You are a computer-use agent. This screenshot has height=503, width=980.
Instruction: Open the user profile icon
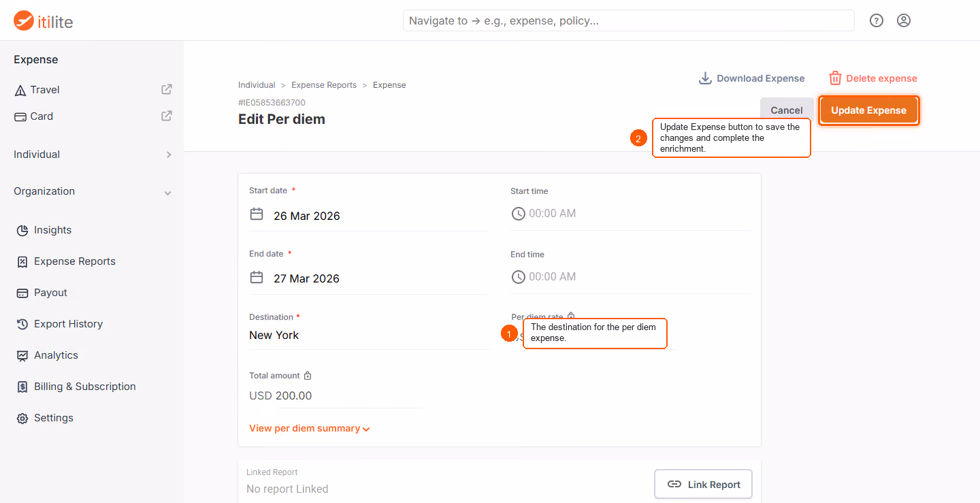pos(904,20)
